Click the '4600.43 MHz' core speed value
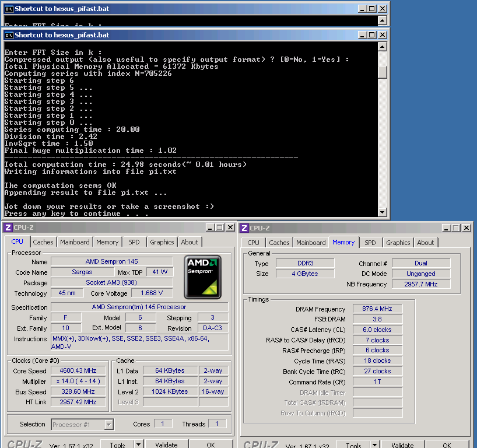 (x=78, y=370)
